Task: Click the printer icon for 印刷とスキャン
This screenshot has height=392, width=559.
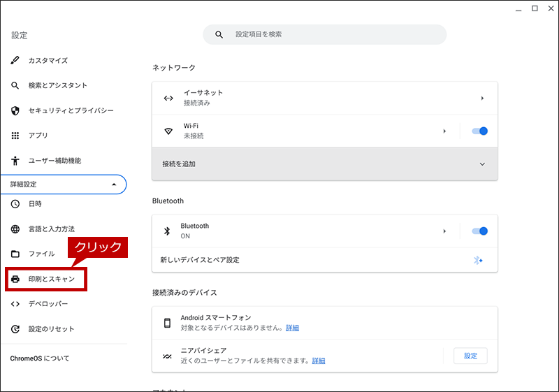Action: click(x=15, y=279)
